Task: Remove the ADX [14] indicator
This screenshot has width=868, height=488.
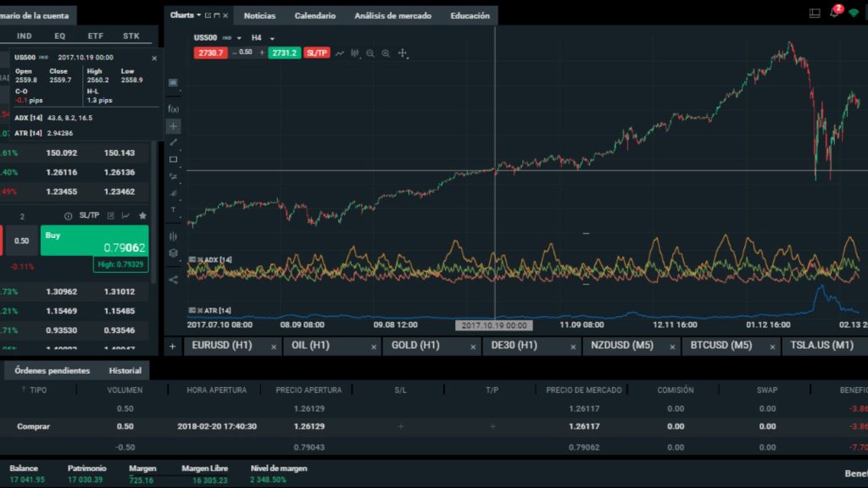Action: tap(200, 259)
